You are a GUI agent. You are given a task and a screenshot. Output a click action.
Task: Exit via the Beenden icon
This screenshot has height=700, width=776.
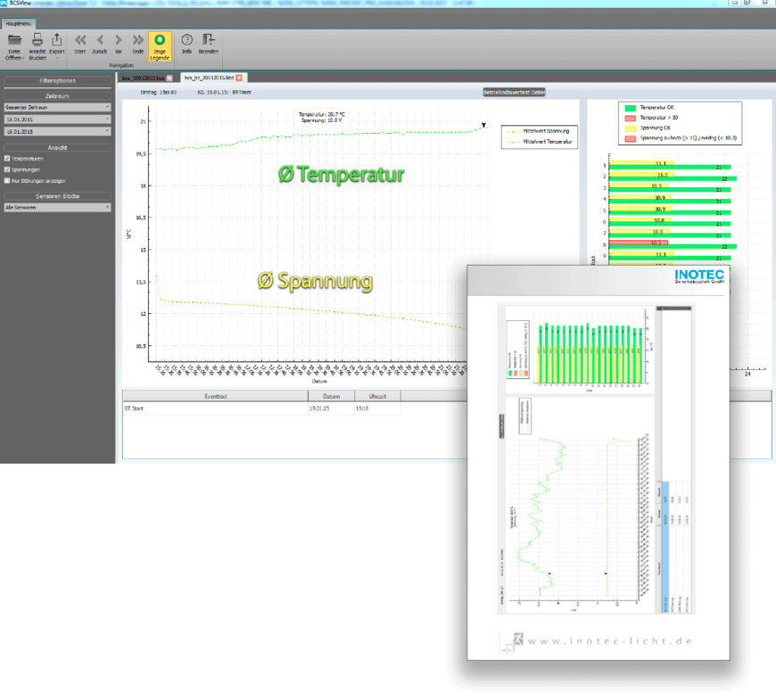click(x=208, y=40)
